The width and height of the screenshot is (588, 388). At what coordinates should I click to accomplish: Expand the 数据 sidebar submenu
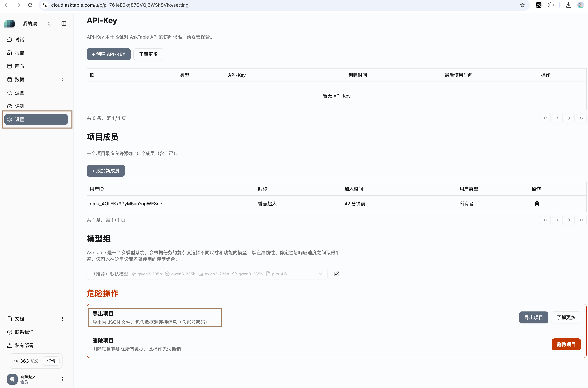click(x=62, y=79)
